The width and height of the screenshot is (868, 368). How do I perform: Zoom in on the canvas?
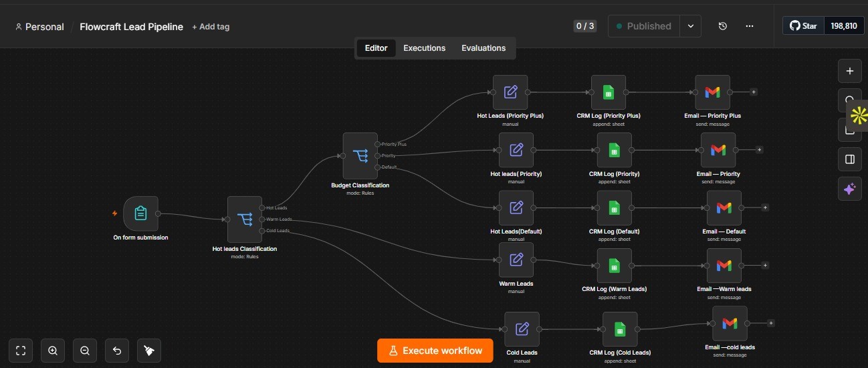53,350
